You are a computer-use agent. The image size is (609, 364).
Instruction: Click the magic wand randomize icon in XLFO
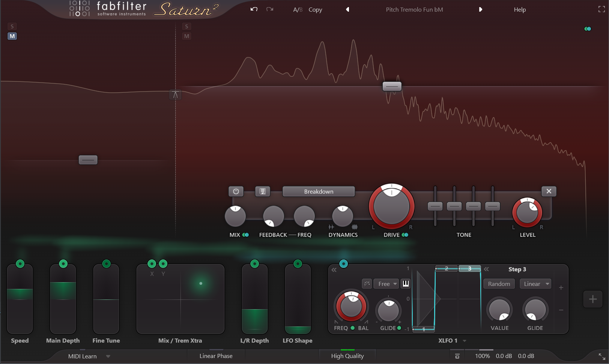(367, 284)
